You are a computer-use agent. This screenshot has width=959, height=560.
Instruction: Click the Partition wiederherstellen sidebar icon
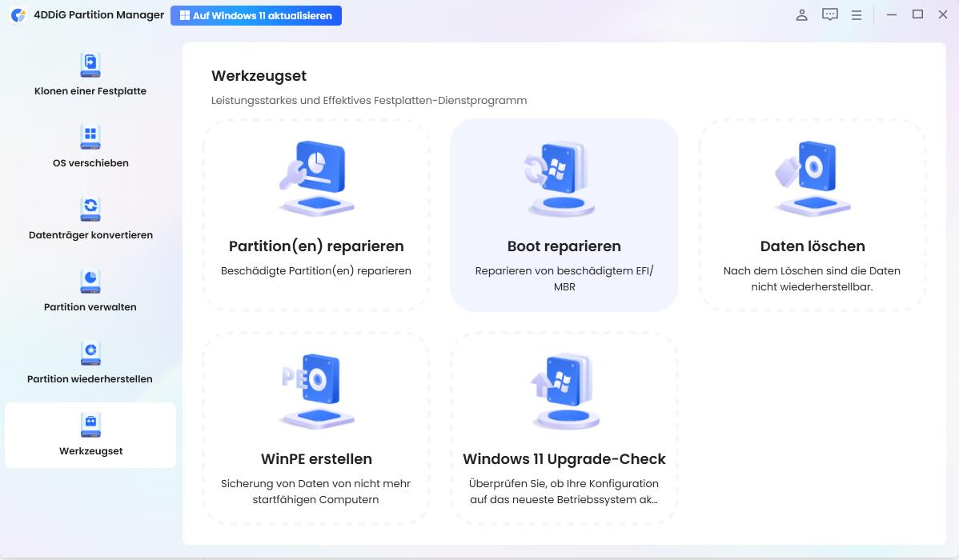(x=90, y=353)
